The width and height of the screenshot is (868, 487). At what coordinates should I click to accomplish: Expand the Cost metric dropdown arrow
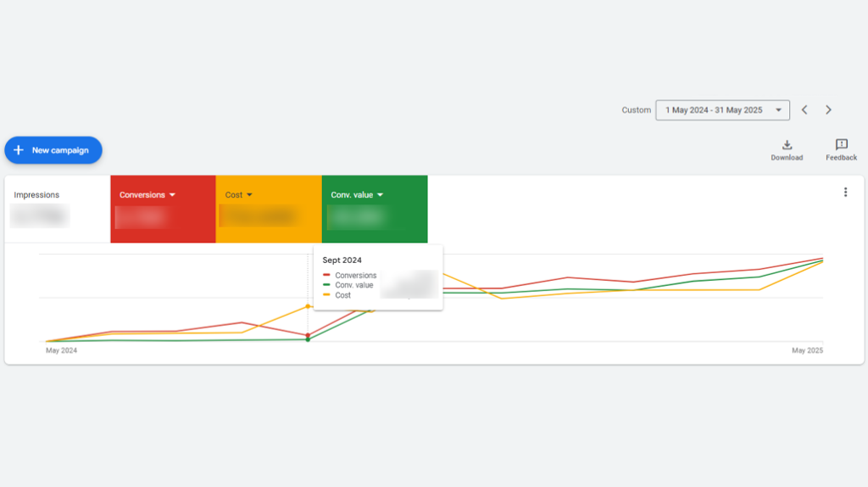click(x=249, y=195)
